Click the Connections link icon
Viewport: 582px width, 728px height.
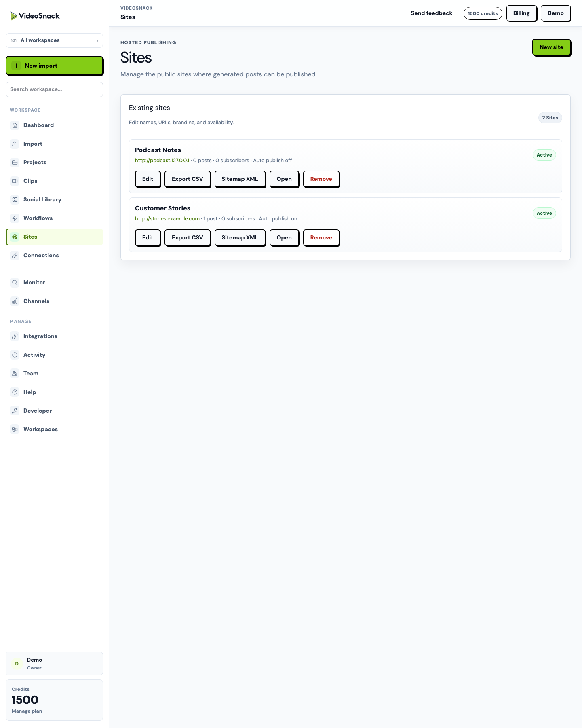pyautogui.click(x=15, y=255)
